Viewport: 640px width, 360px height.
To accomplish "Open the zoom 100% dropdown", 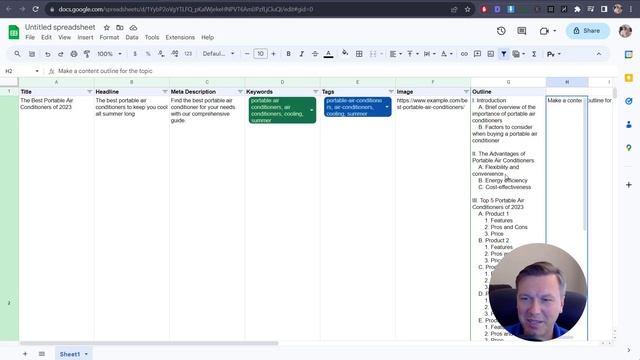I will [x=109, y=54].
